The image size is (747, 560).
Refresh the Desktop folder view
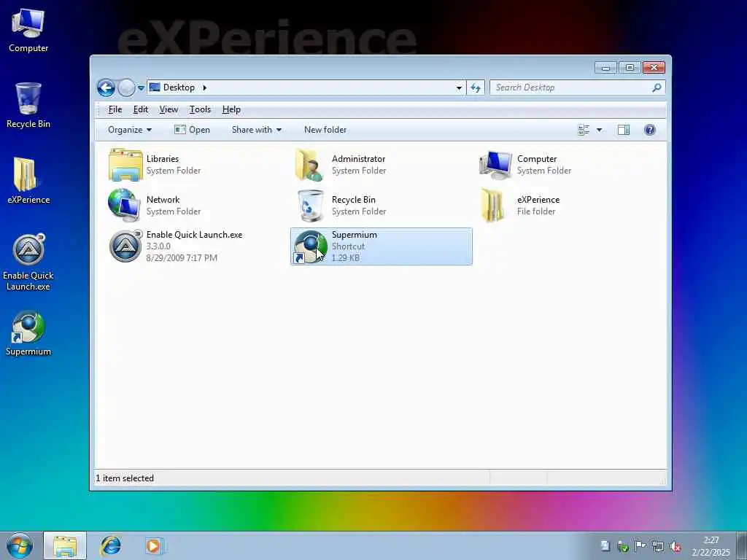pos(476,87)
